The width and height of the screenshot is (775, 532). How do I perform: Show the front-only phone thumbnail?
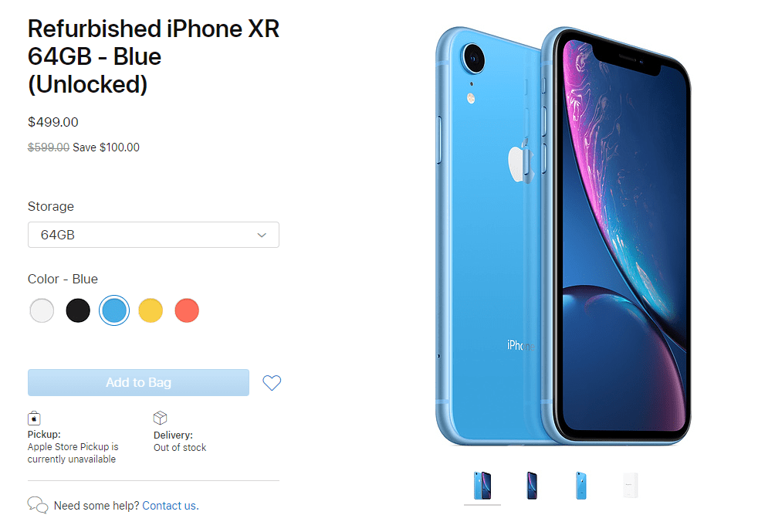point(532,486)
